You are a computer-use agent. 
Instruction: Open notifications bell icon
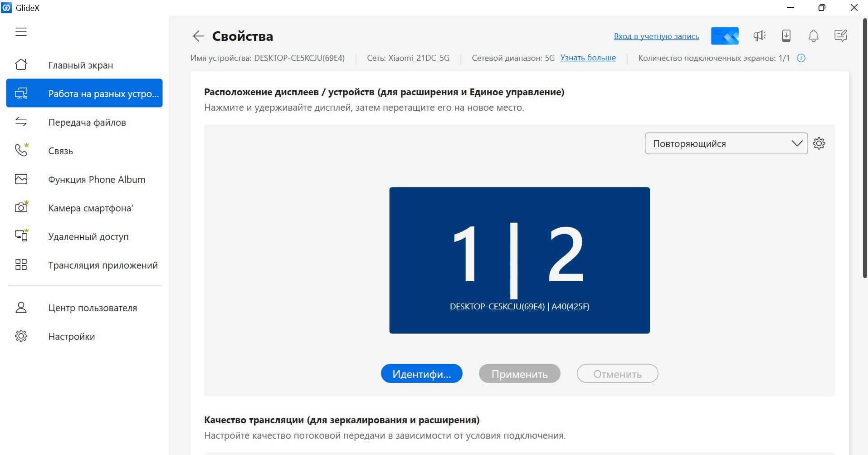814,36
